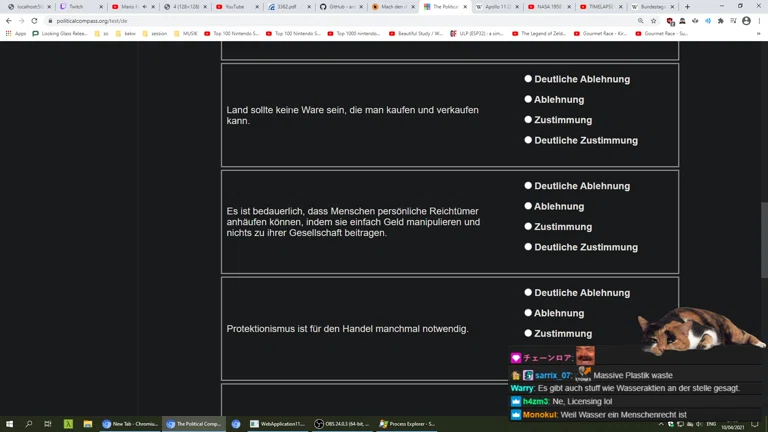Open the so bookmark folder

[101, 34]
